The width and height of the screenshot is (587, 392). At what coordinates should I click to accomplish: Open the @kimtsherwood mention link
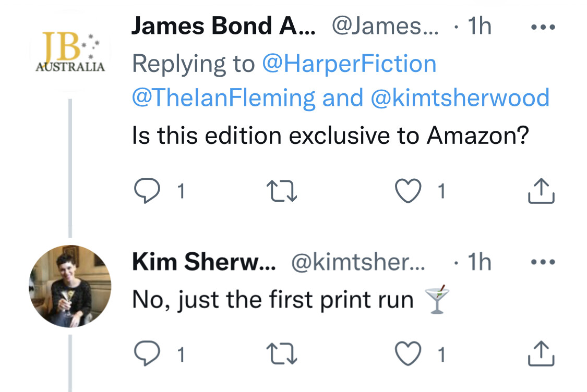(460, 97)
